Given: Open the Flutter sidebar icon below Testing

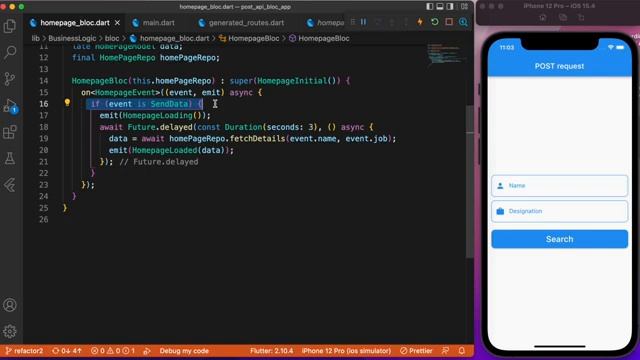Looking at the screenshot, I should coord(10,185).
